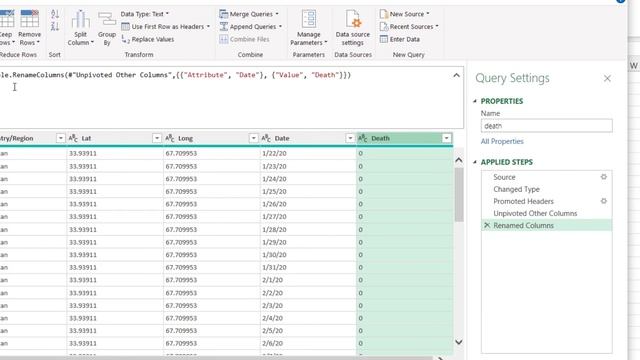Open the Long column filter dropdown
The image size is (640, 360).
253,138
